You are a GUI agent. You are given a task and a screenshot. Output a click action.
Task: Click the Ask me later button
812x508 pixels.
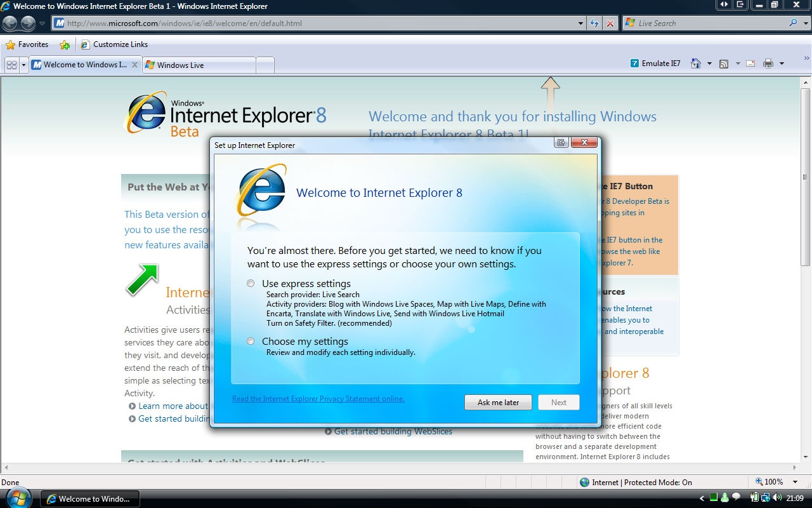tap(498, 402)
